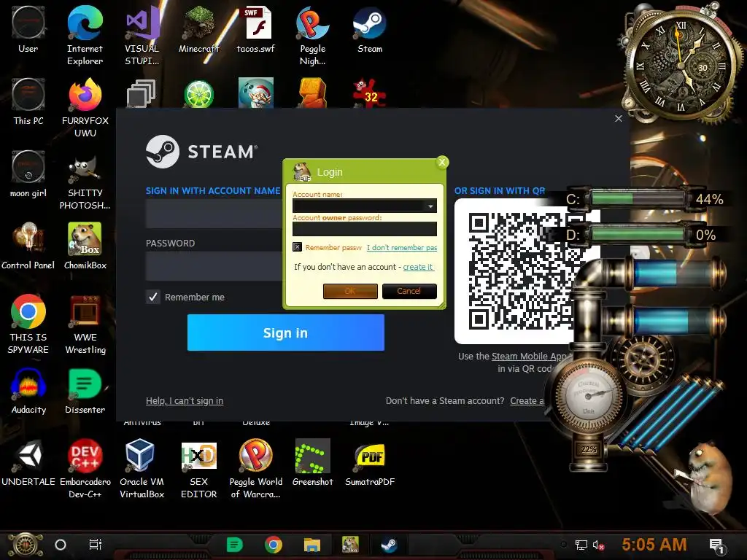Open Internet Explorer desktop shortcut

point(85,36)
